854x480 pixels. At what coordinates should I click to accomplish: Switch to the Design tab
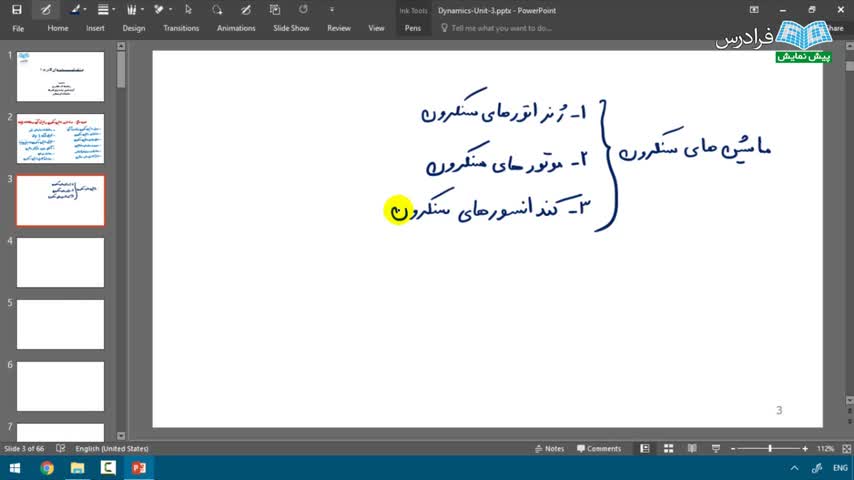133,28
